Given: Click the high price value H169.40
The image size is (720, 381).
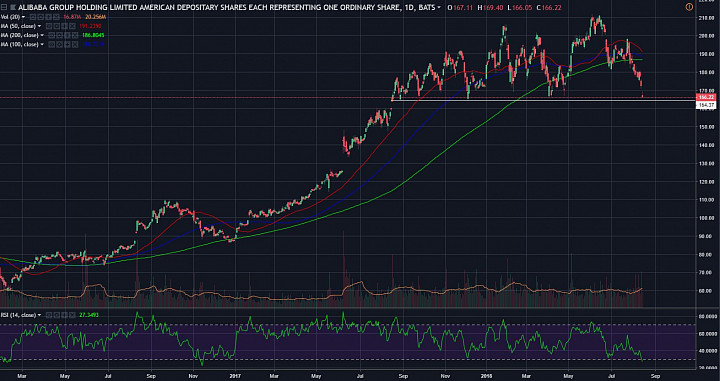Looking at the screenshot, I should pos(489,8).
